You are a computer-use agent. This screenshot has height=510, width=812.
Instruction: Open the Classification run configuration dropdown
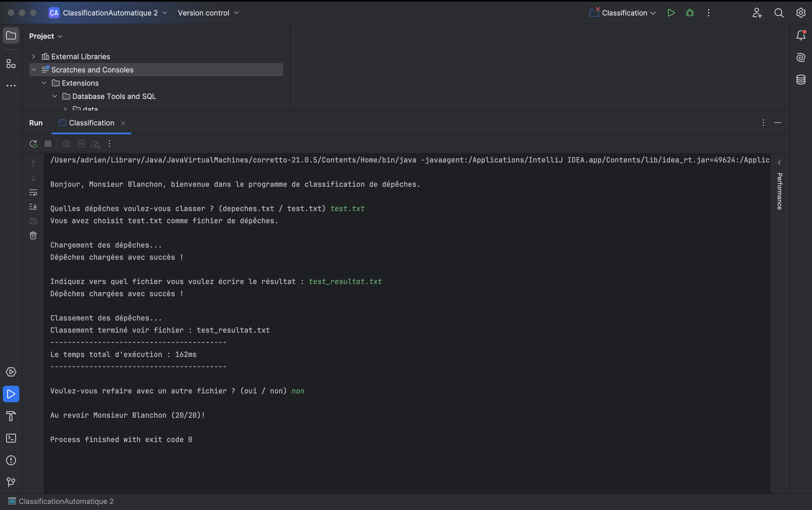[623, 13]
